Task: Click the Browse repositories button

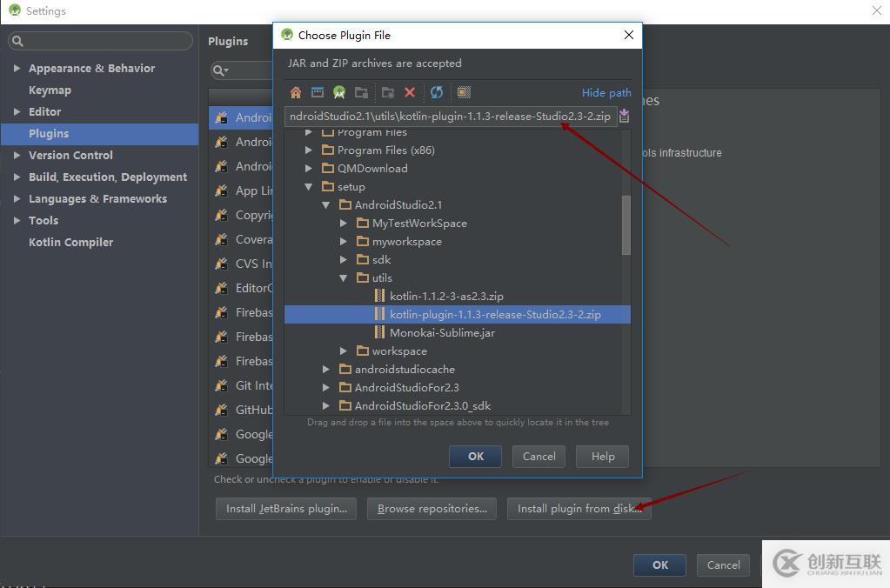Action: point(432,509)
